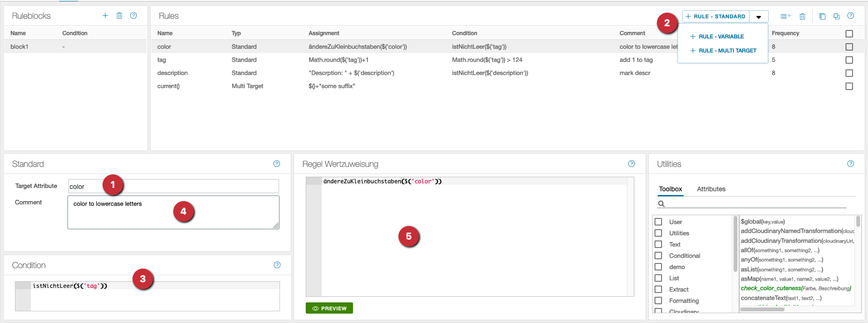Open help for the Ruleblocks panel
868x323 pixels.
point(133,15)
